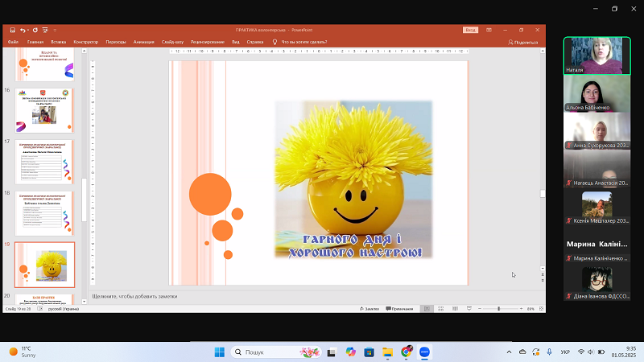Screen dimensions: 644x362
Task: Open the Рецензирование ribbon tab
Action: pyautogui.click(x=208, y=42)
